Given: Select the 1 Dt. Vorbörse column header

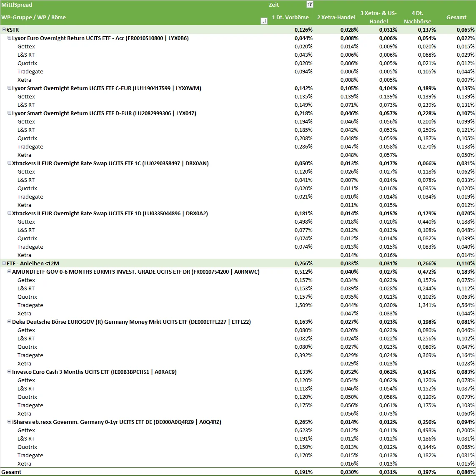Looking at the screenshot, I should pos(290,18).
